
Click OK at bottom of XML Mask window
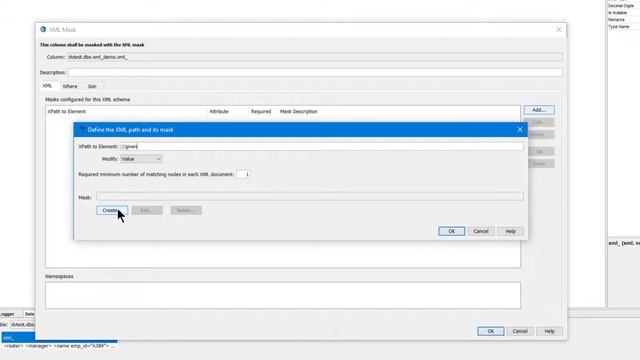pos(491,331)
